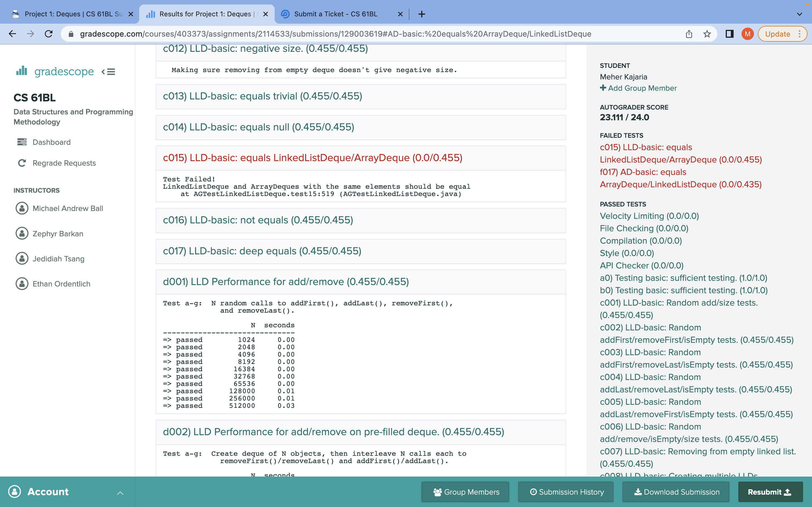The height and width of the screenshot is (507, 812).
Task: Open the tab search dropdown arrow
Action: pyautogui.click(x=799, y=14)
